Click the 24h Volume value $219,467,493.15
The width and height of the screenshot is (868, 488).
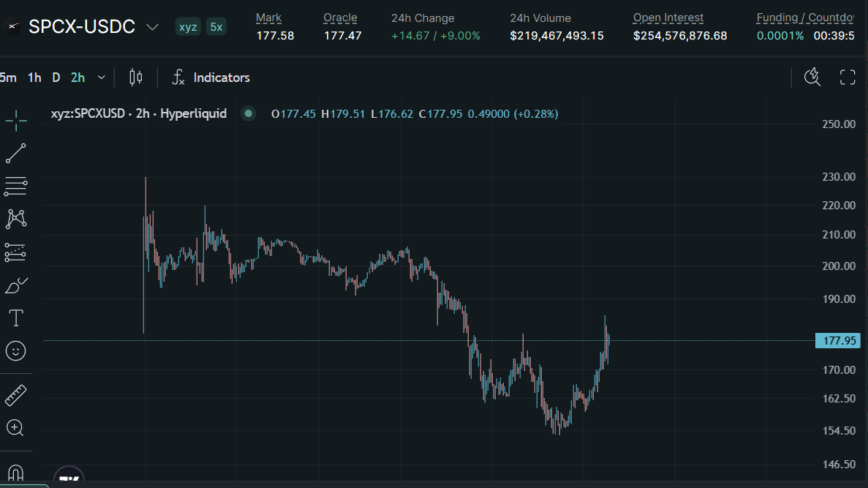(557, 36)
